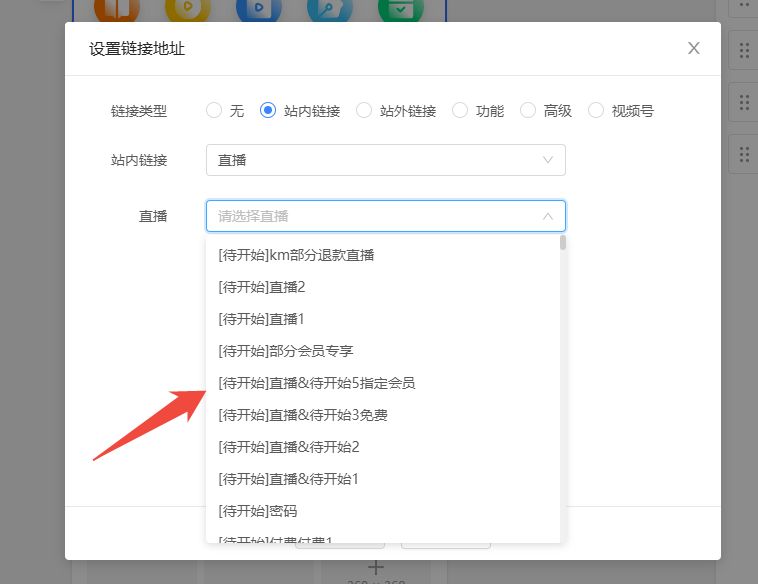Pick the 高级 link type radio

coord(528,111)
